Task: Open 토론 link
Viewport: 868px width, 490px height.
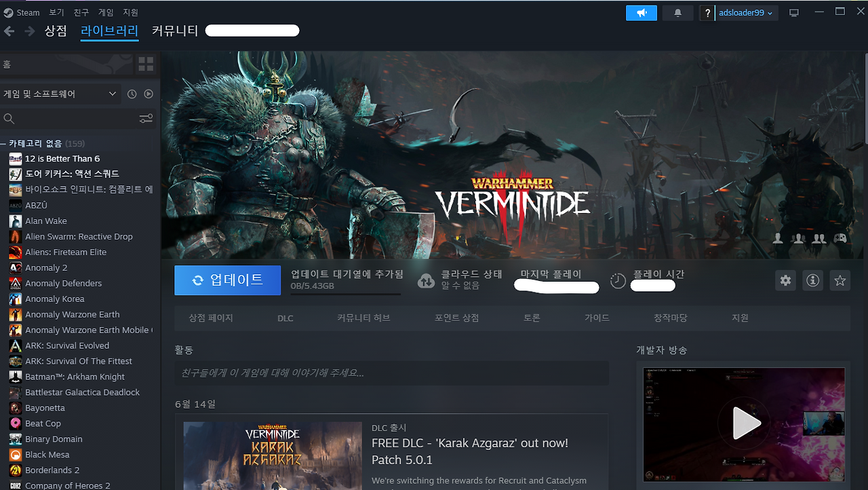Action: click(532, 318)
